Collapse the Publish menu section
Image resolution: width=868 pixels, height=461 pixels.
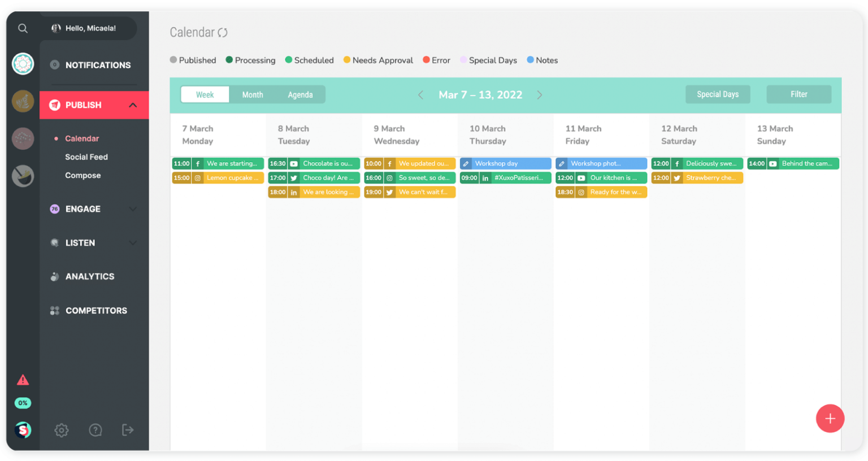pos(133,105)
